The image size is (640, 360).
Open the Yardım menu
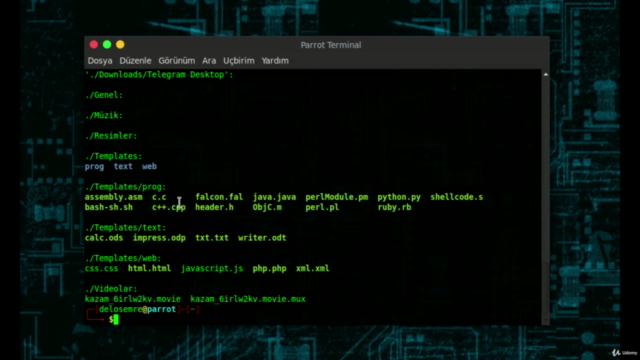click(275, 61)
